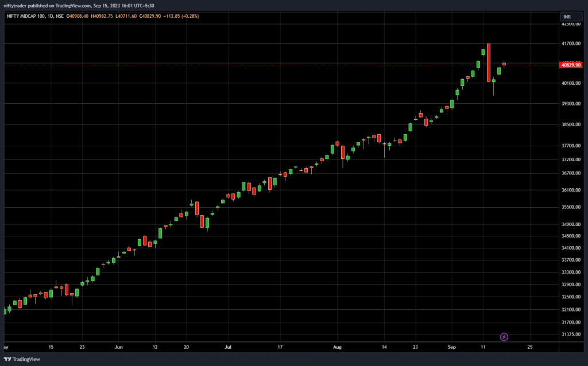Click the 36100.00 price axis label

pyautogui.click(x=571, y=190)
